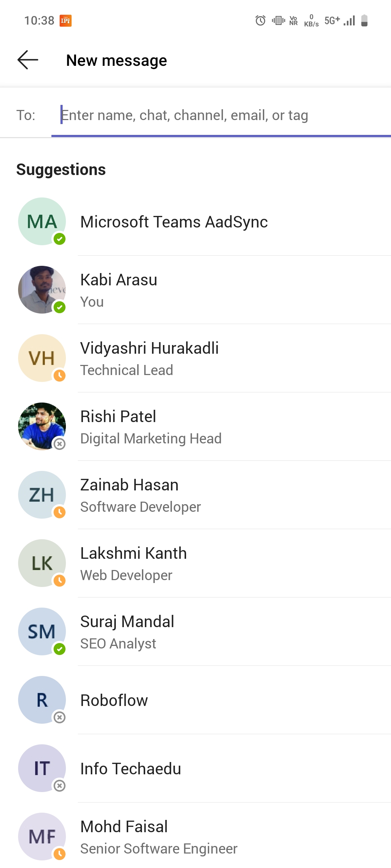
Task: Click the LK initials avatar
Action: point(42,563)
